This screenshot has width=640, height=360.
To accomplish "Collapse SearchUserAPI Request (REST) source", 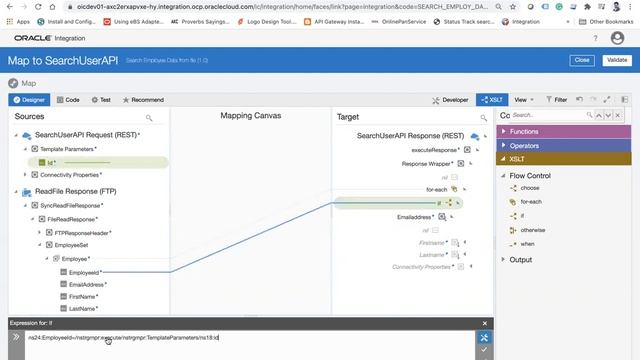I will (16, 135).
